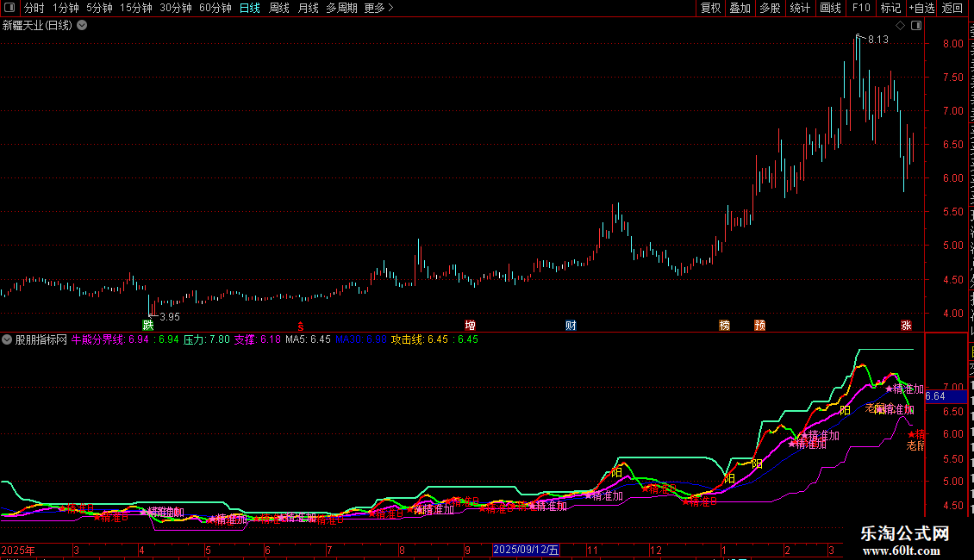The image size is (974, 560).
Task: Toggle the right side panel icon
Action: (x=916, y=26)
